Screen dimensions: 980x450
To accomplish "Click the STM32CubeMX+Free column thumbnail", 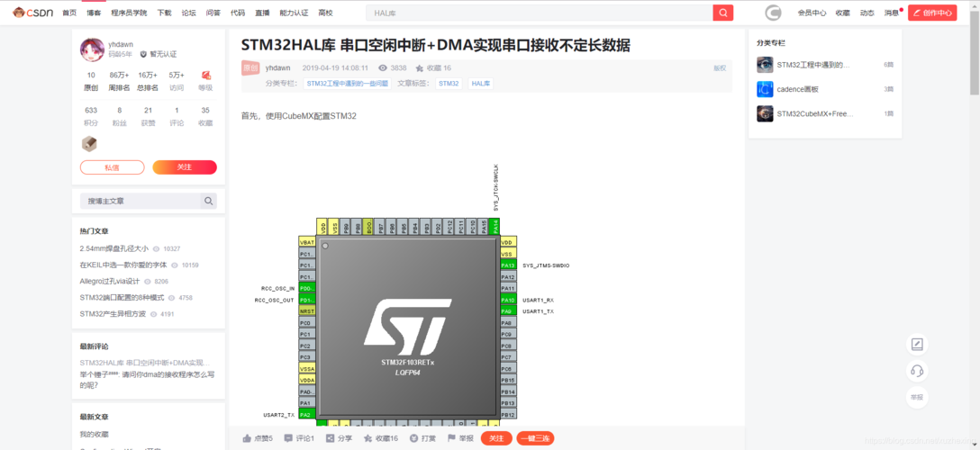I will (x=765, y=113).
